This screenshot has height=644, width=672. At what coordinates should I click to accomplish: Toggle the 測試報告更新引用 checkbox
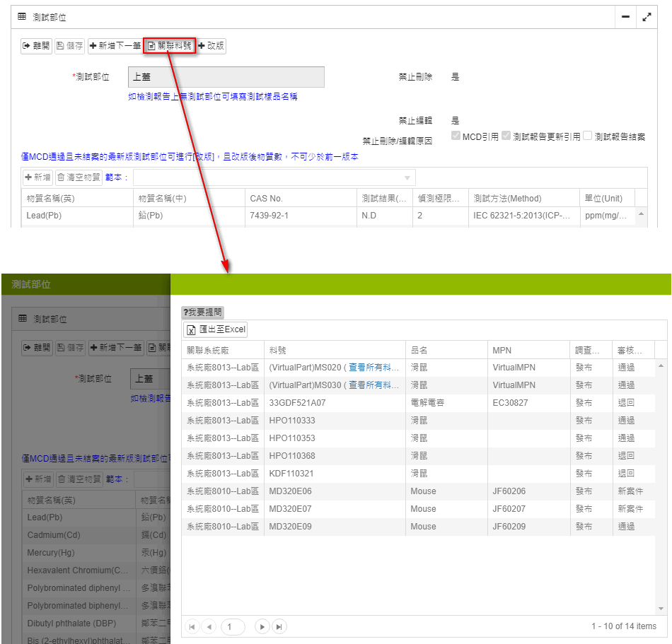(x=506, y=136)
